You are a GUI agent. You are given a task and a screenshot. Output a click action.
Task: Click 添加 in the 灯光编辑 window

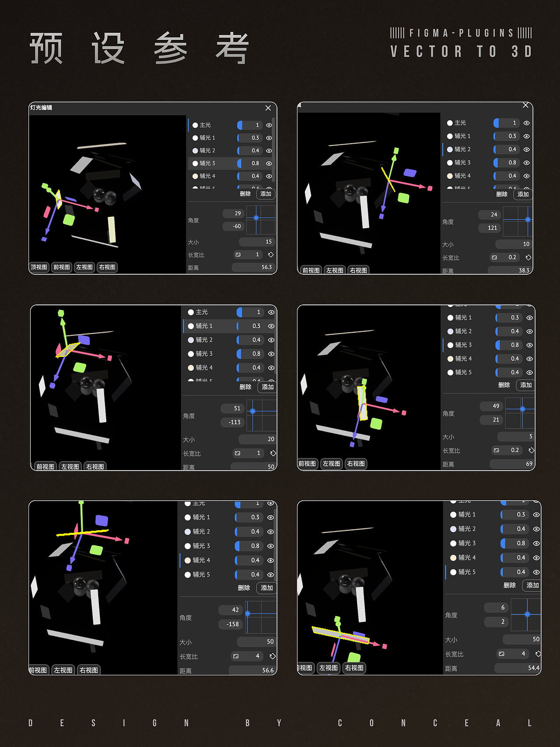[266, 194]
